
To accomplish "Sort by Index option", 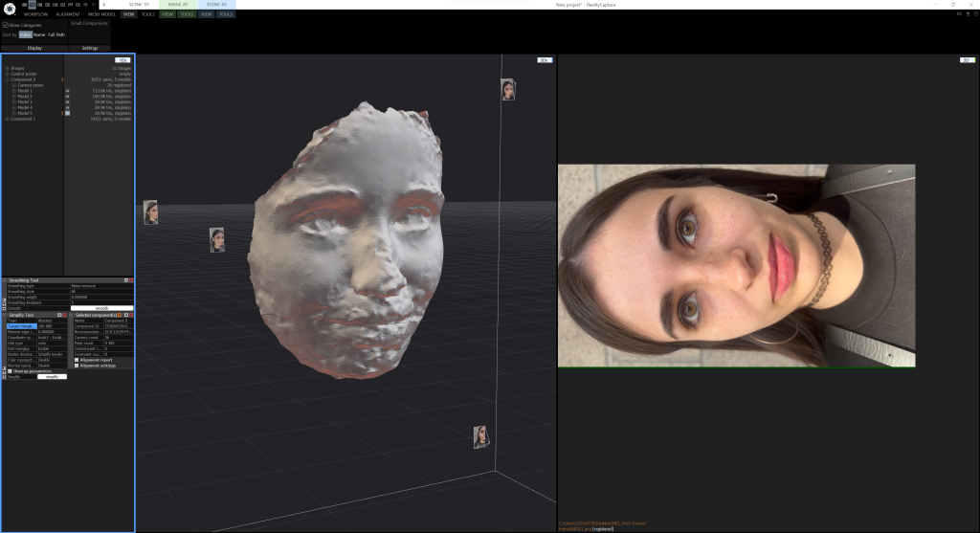I will [25, 35].
